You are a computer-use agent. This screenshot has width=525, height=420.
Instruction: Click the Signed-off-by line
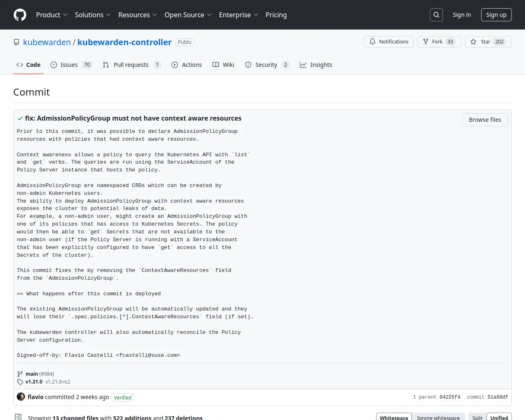[x=98, y=355]
